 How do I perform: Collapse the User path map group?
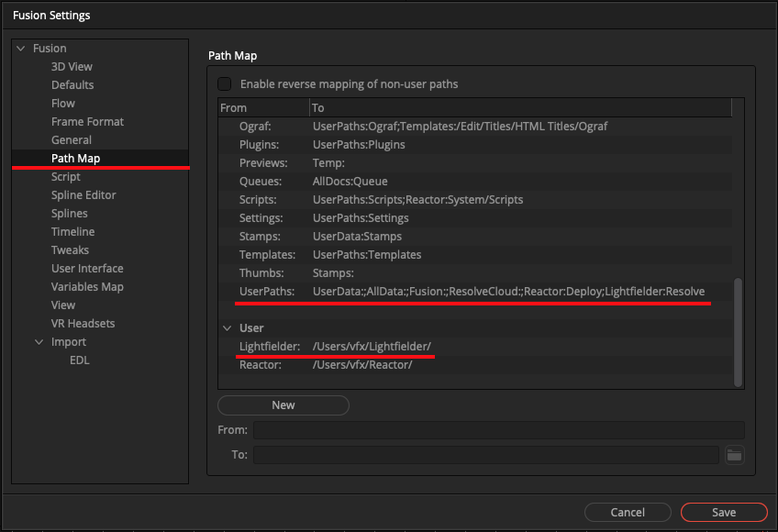pos(228,328)
